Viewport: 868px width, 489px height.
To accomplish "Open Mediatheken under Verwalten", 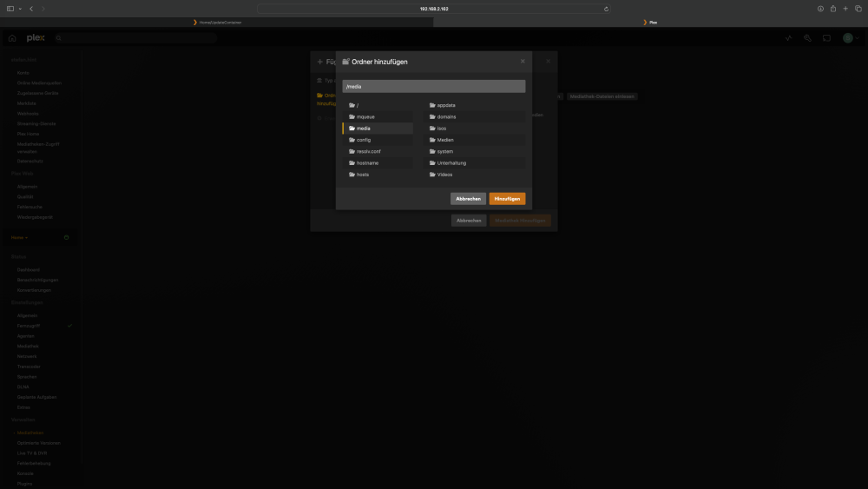I will (x=30, y=433).
